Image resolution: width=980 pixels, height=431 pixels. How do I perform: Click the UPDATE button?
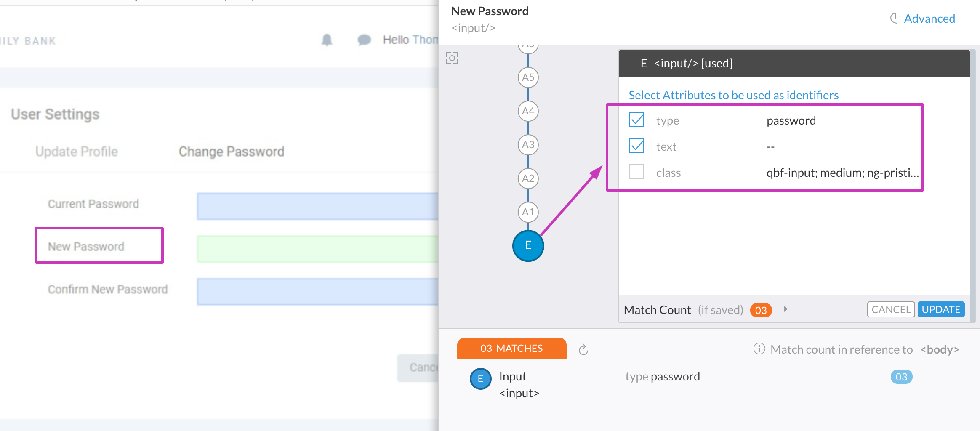(941, 310)
